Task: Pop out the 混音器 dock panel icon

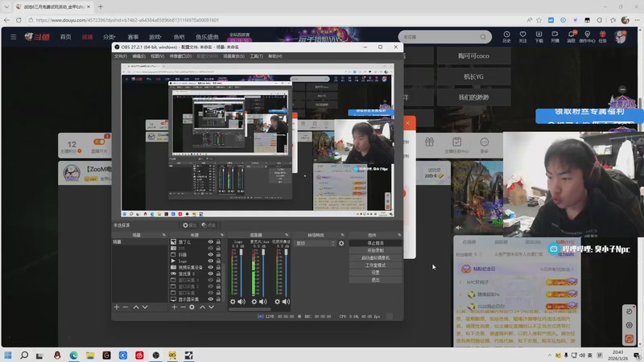Action: point(287,235)
